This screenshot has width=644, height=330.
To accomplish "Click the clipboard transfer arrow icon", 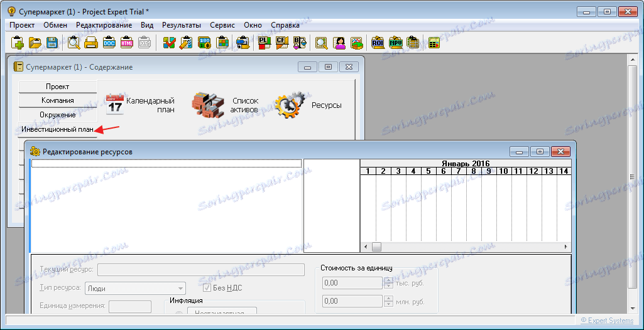I will pyautogui.click(x=243, y=43).
